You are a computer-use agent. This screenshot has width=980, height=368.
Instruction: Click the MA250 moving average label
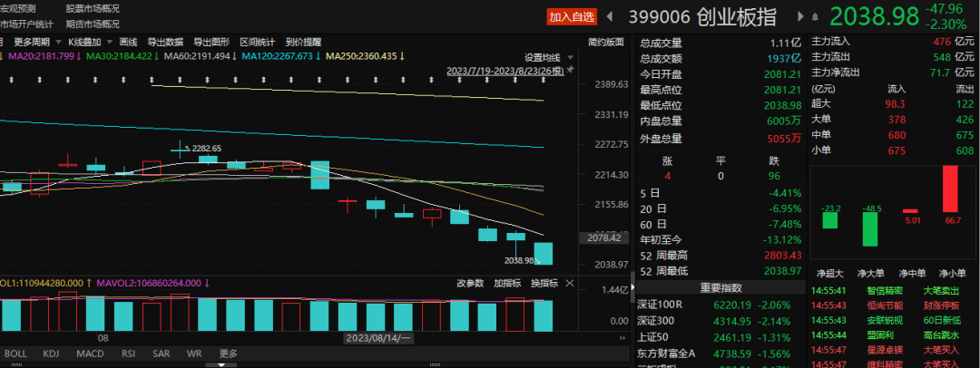pyautogui.click(x=366, y=56)
